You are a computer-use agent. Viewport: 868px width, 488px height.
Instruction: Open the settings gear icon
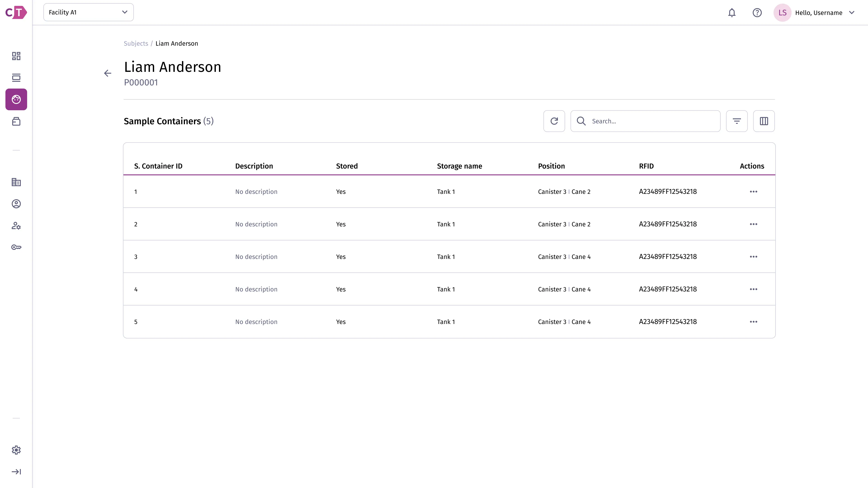[16, 450]
